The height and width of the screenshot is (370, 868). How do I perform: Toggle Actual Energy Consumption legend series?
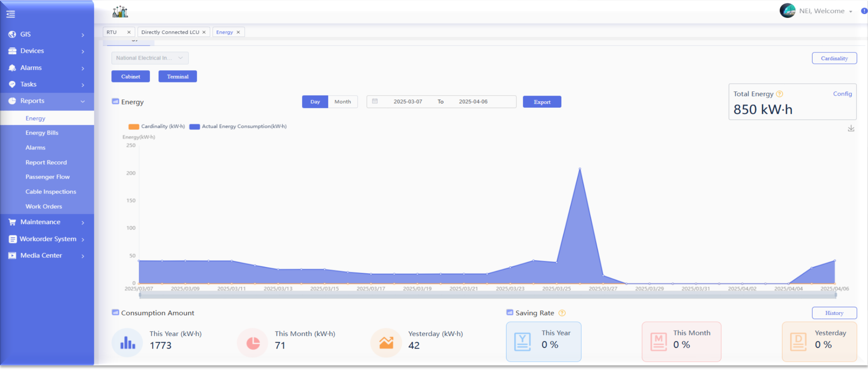pyautogui.click(x=238, y=126)
